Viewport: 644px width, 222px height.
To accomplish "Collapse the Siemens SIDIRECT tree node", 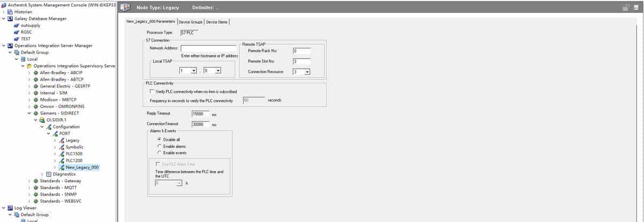I will point(30,113).
